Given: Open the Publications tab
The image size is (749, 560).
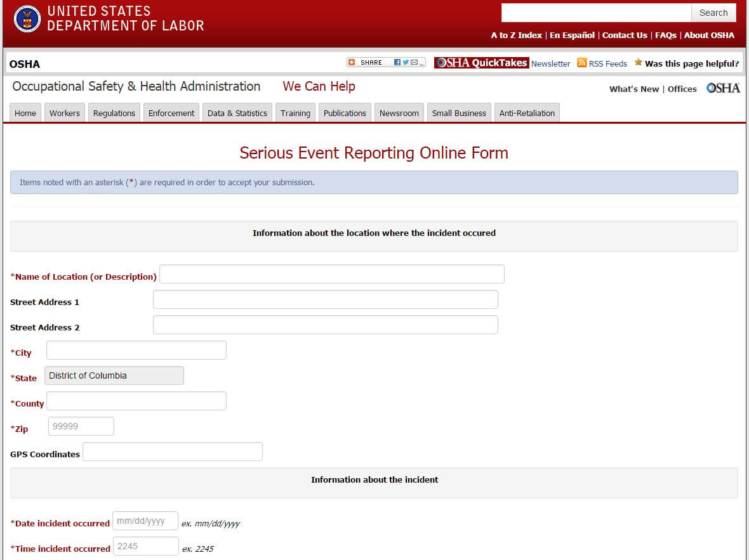Looking at the screenshot, I should click(x=345, y=113).
